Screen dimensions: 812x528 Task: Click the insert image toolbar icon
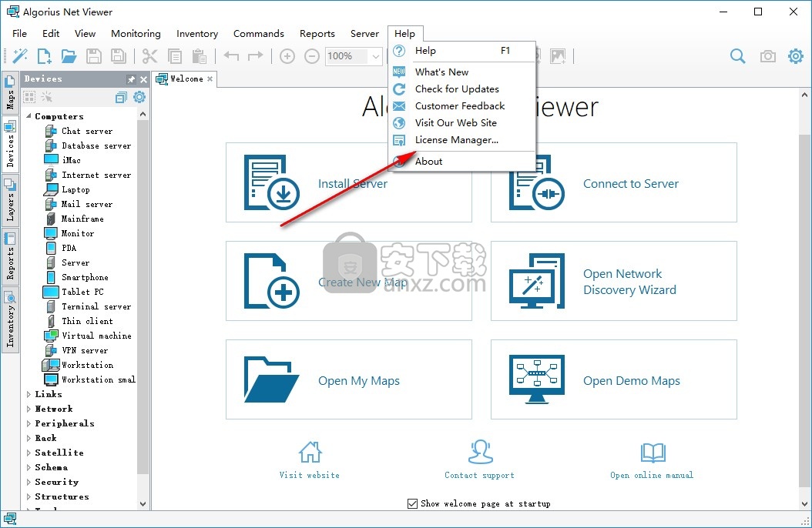558,56
